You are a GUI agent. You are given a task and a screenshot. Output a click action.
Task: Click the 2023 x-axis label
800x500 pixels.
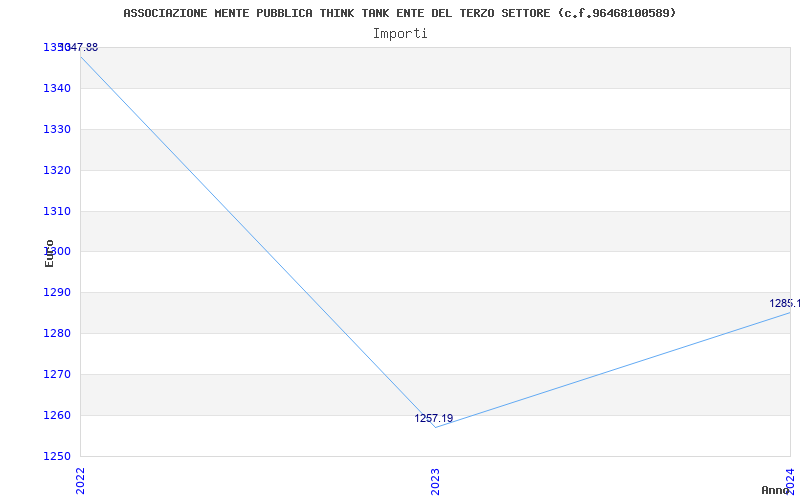435,481
